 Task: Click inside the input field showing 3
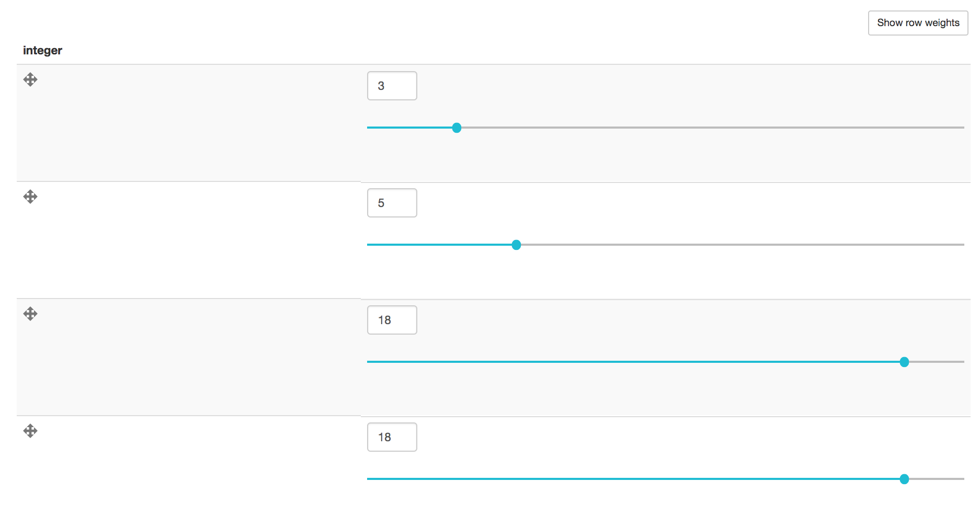[x=391, y=85]
